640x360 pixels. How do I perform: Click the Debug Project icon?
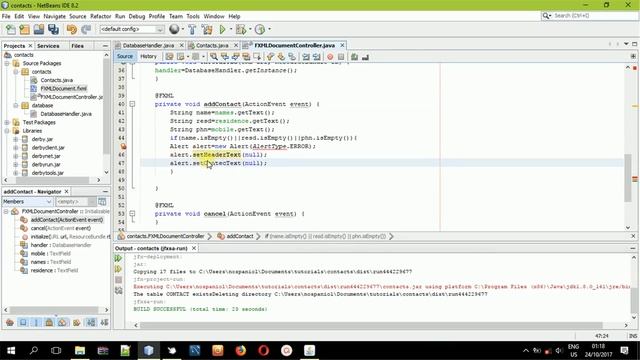(x=241, y=29)
